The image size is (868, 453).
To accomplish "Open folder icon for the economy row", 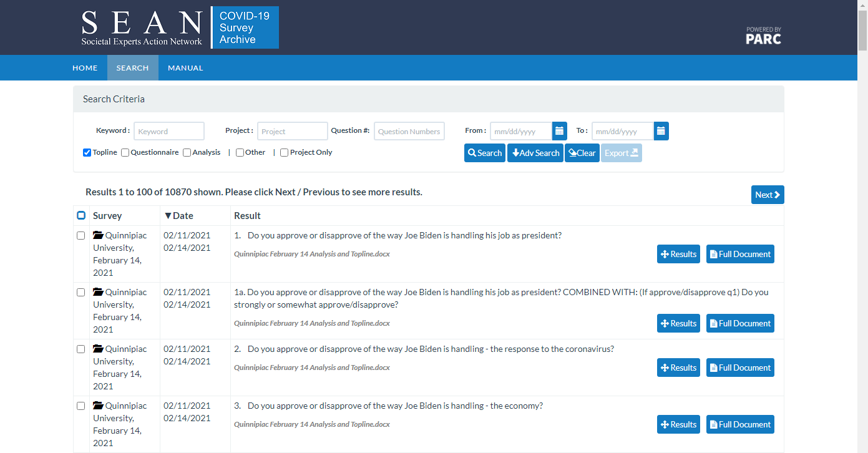I will click(98, 406).
